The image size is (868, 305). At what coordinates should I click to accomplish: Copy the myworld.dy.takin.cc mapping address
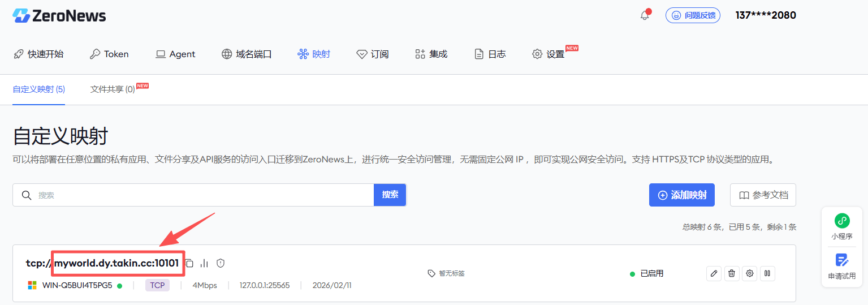coord(191,263)
